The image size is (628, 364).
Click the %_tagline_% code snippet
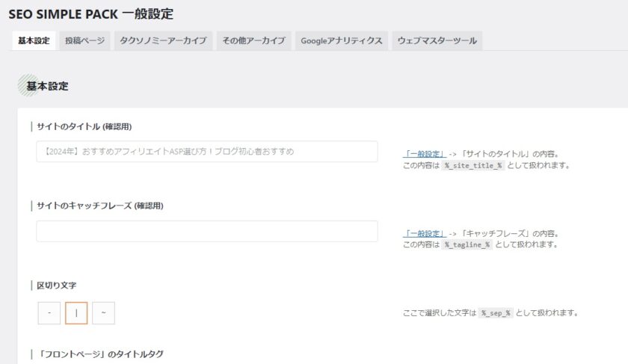coord(467,244)
